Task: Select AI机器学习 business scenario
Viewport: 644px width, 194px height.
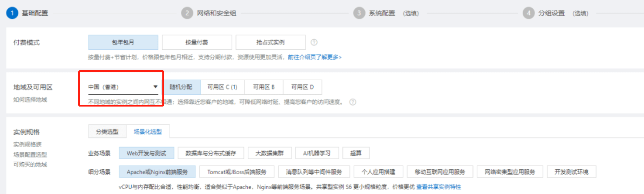Action: [316, 153]
